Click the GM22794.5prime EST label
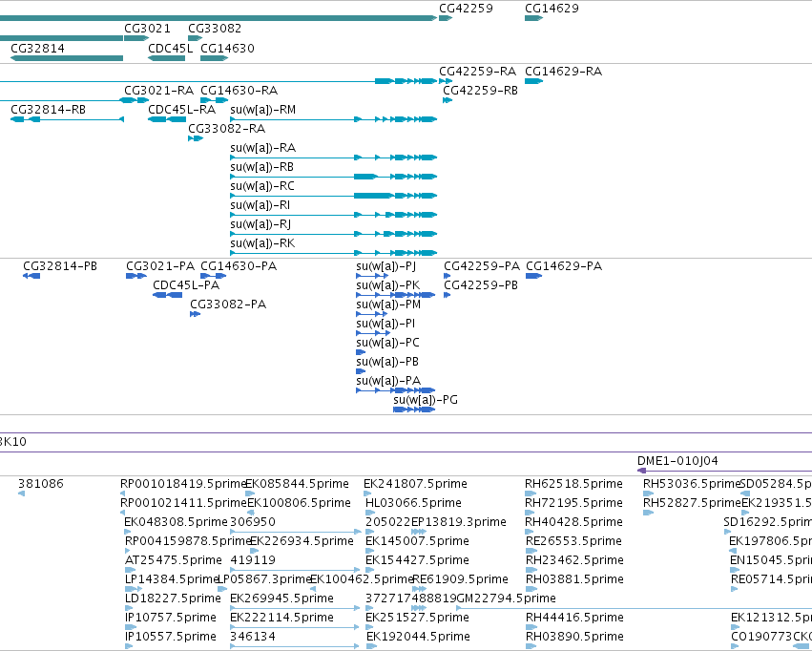Image resolution: width=812 pixels, height=651 pixels. click(507, 598)
